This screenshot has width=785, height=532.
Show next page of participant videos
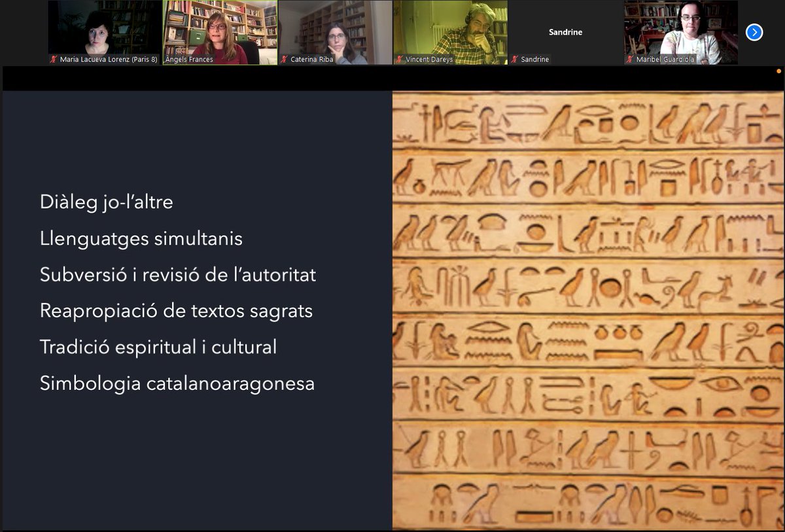(x=754, y=32)
